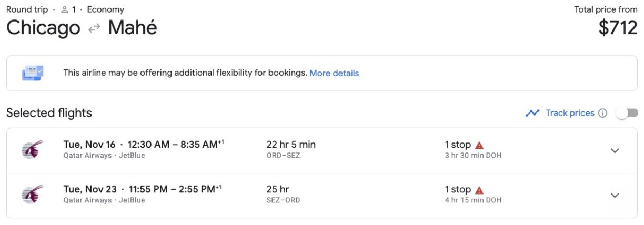Viewport: 644px width, 225px height.
Task: Click the 25 hr duration on SEZ–ORD flight
Action: pyautogui.click(x=278, y=189)
